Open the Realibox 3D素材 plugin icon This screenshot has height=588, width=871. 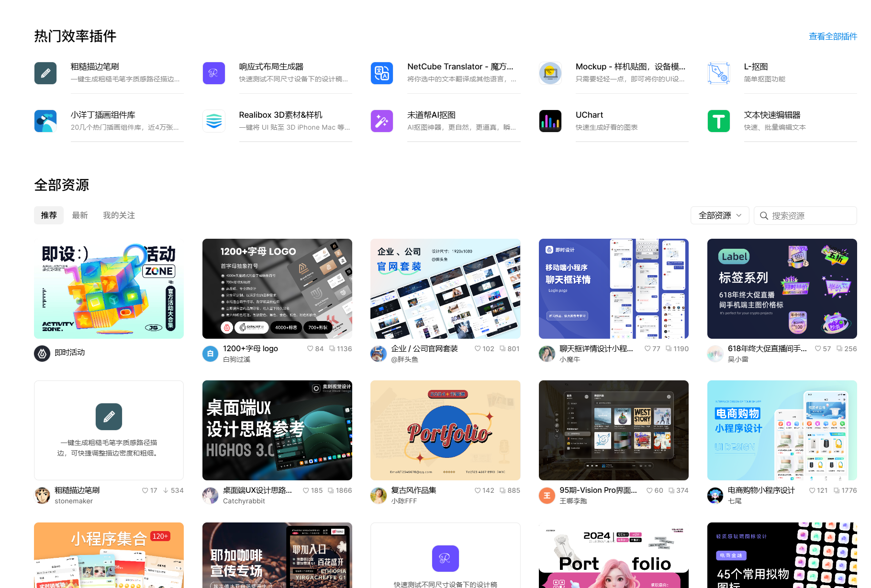click(214, 121)
